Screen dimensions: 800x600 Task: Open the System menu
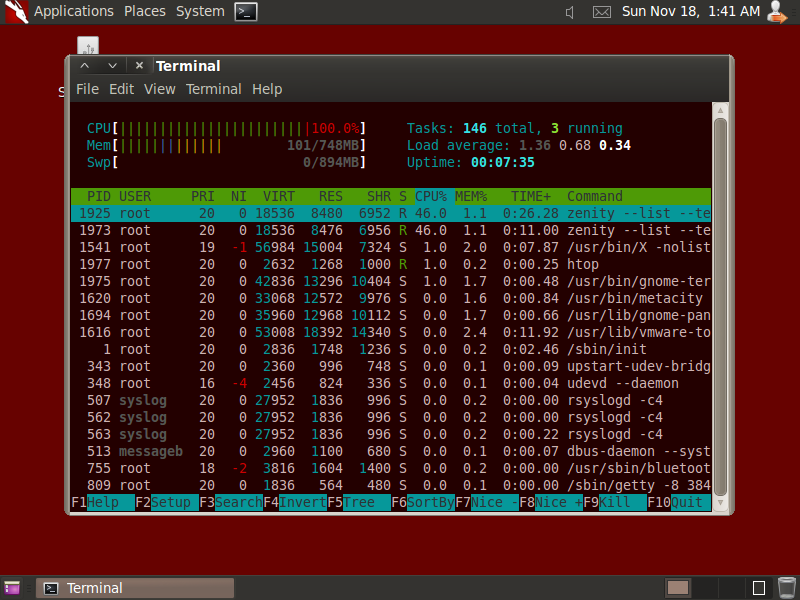[200, 11]
